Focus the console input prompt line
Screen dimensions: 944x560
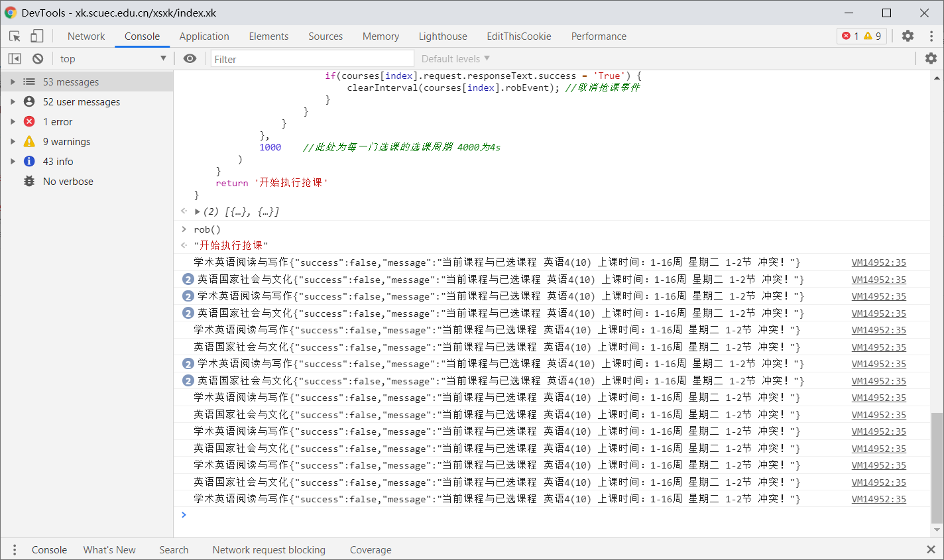click(552, 516)
